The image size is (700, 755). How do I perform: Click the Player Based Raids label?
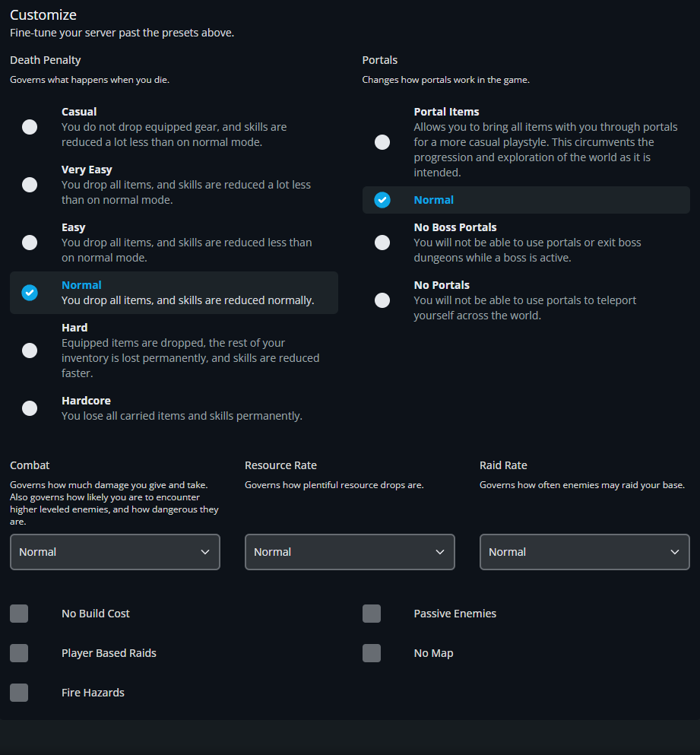pyautogui.click(x=109, y=653)
